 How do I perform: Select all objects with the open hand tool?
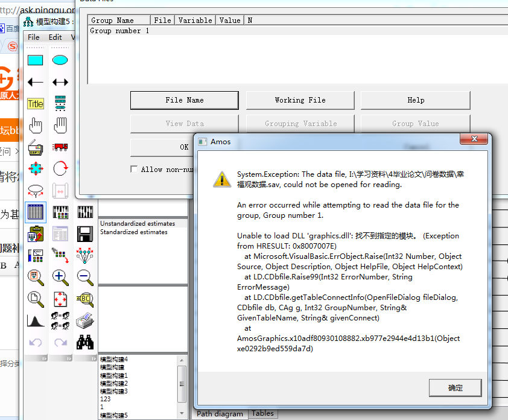60,126
